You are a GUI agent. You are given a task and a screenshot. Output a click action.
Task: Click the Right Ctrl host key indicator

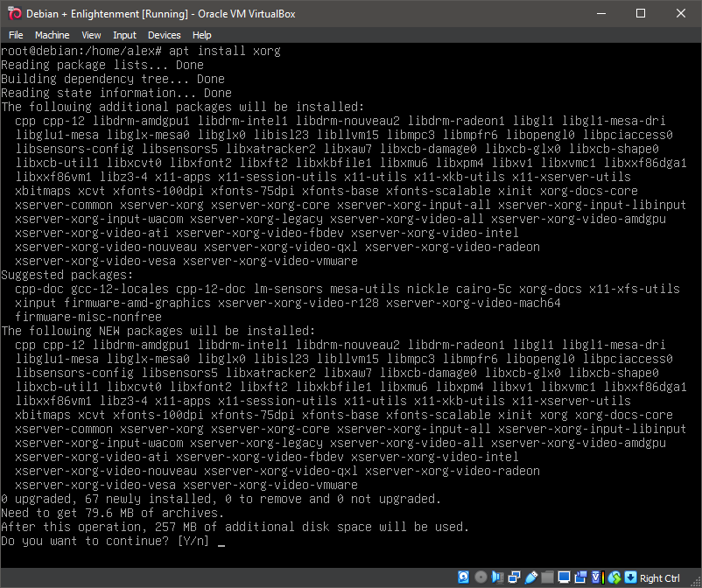pos(662,577)
